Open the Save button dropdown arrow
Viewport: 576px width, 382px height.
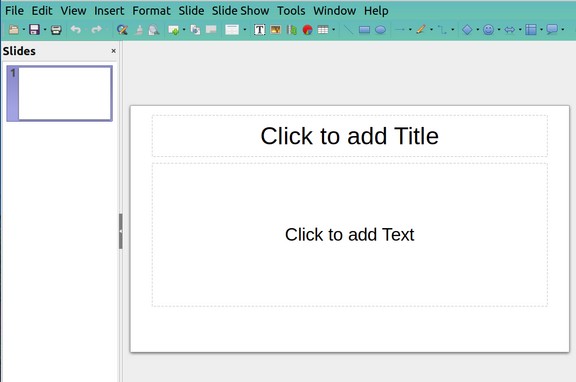point(45,30)
